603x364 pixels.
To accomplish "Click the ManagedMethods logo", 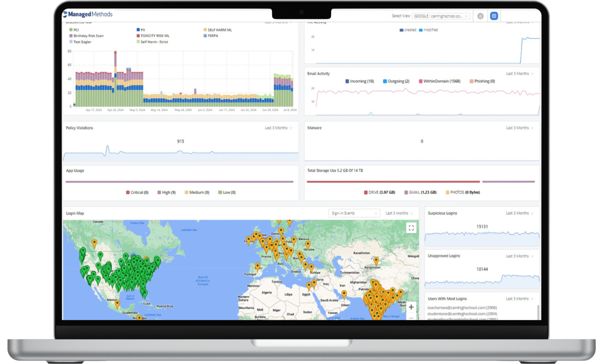I will coord(88,14).
